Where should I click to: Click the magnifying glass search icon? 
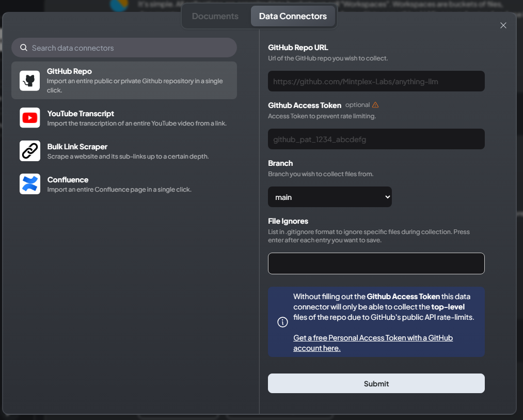pos(24,48)
